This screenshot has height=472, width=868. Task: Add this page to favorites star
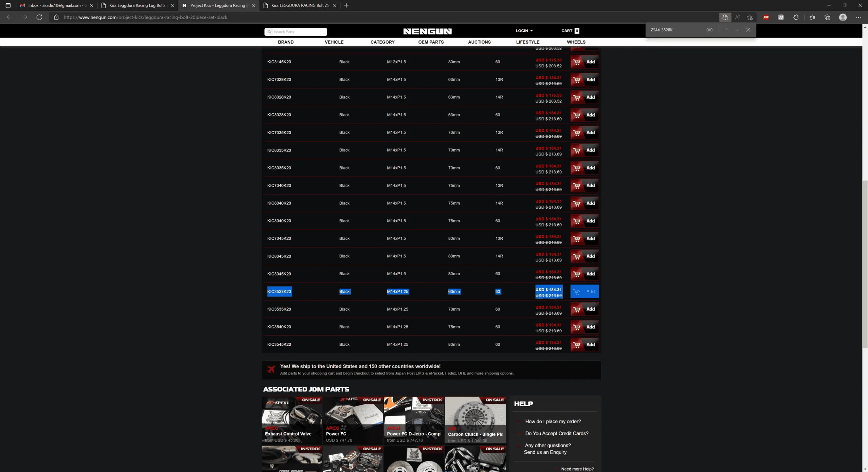tap(750, 17)
